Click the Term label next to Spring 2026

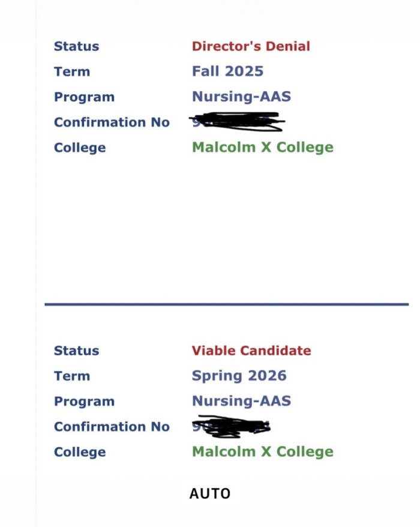[71, 376]
